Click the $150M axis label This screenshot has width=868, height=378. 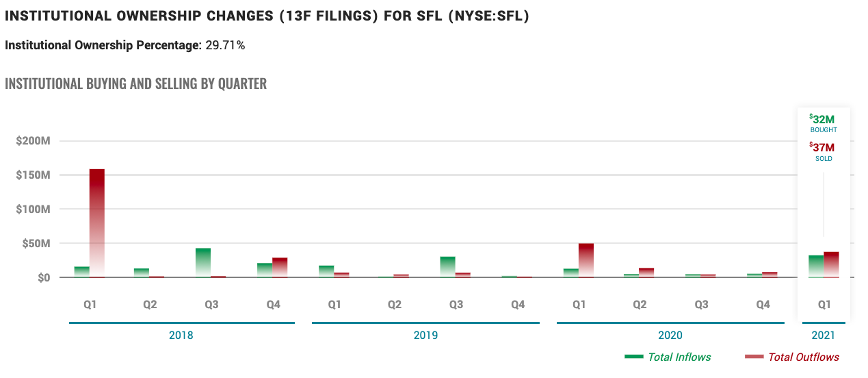[x=34, y=175]
